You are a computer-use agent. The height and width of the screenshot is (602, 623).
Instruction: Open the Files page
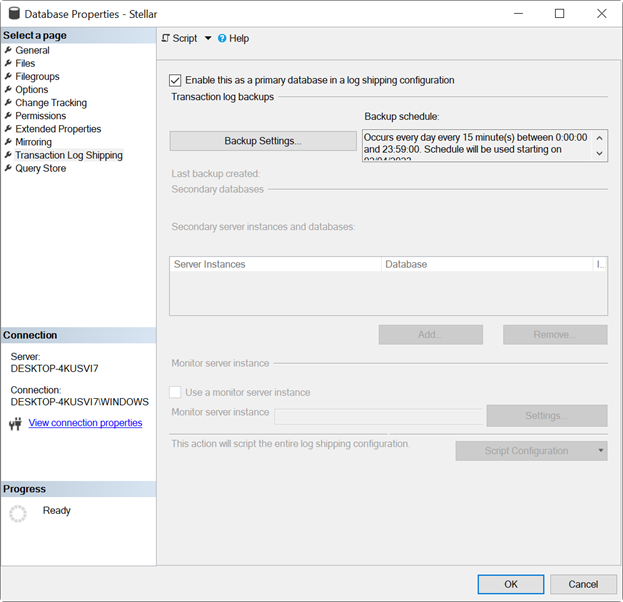coord(25,64)
